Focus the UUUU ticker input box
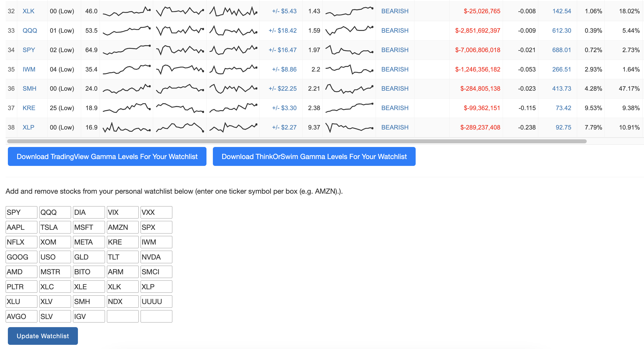The width and height of the screenshot is (644, 349). click(156, 302)
